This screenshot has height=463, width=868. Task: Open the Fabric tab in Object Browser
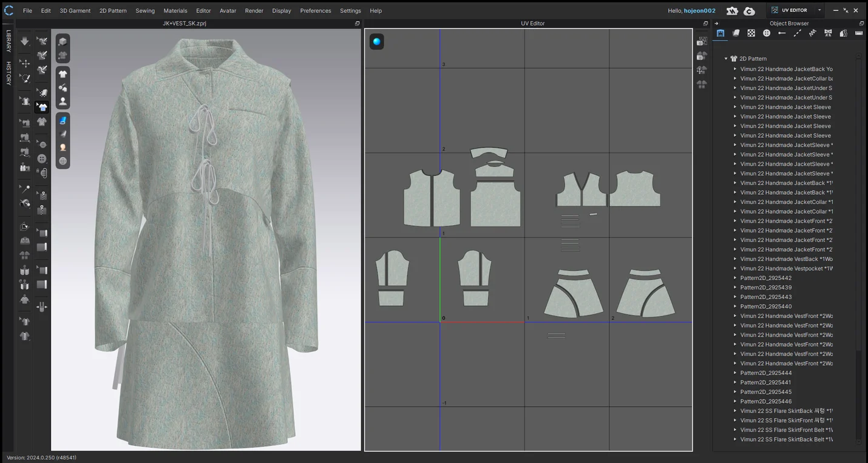click(736, 33)
